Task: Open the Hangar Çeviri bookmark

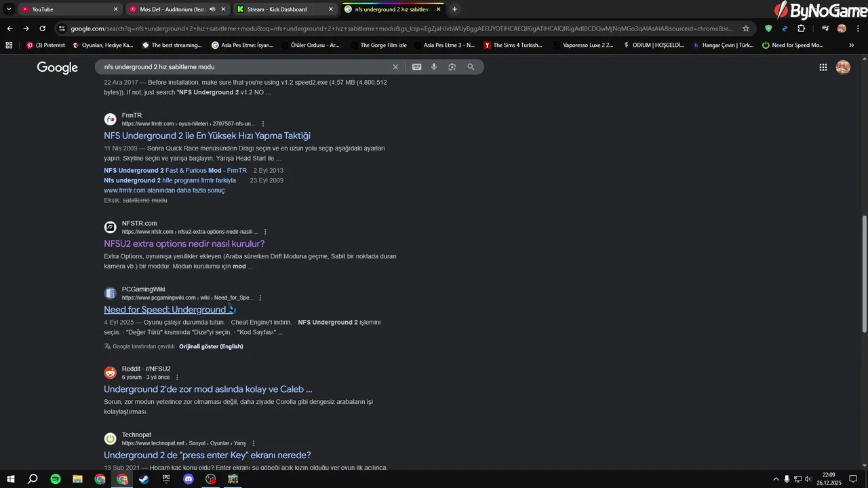Action: [723, 45]
